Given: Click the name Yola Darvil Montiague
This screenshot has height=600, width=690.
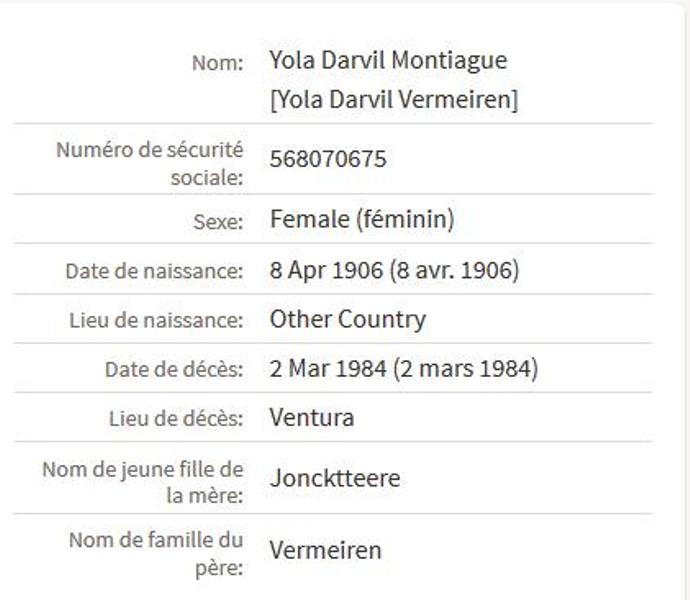Looking at the screenshot, I should click(388, 61).
